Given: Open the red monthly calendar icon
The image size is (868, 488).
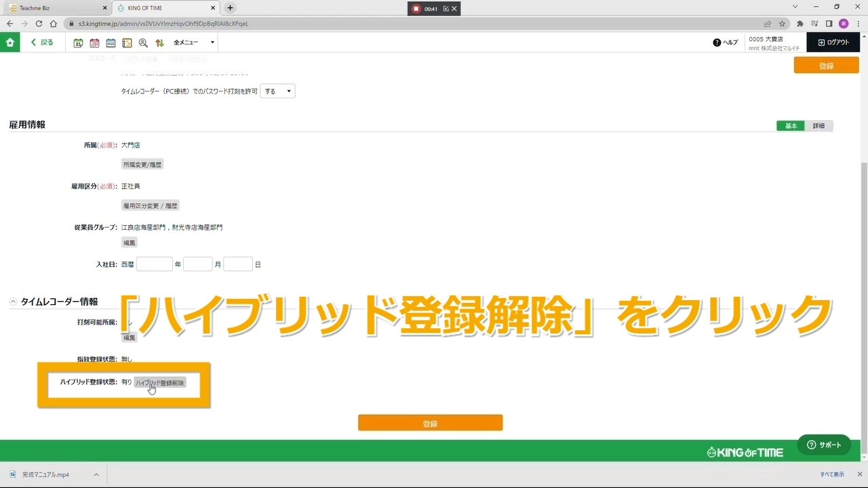Looking at the screenshot, I should 94,43.
